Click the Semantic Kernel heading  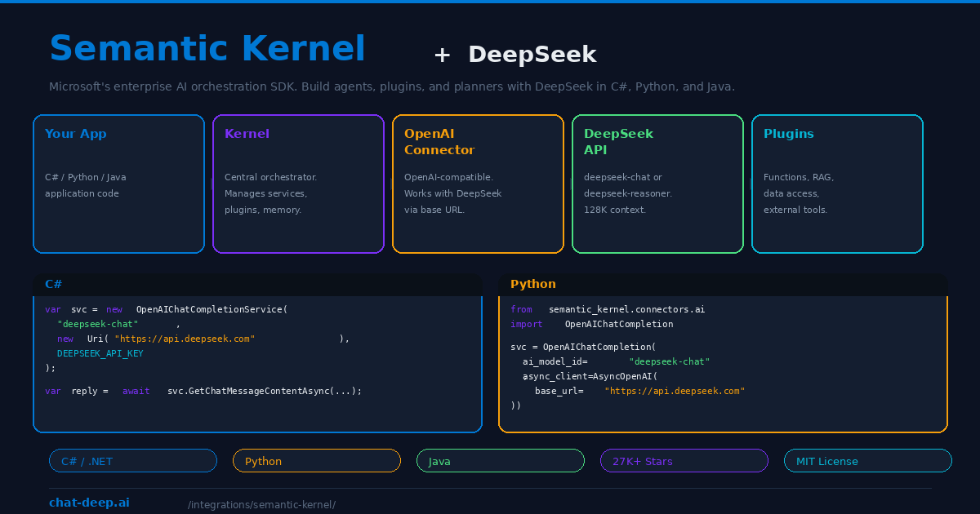point(207,48)
